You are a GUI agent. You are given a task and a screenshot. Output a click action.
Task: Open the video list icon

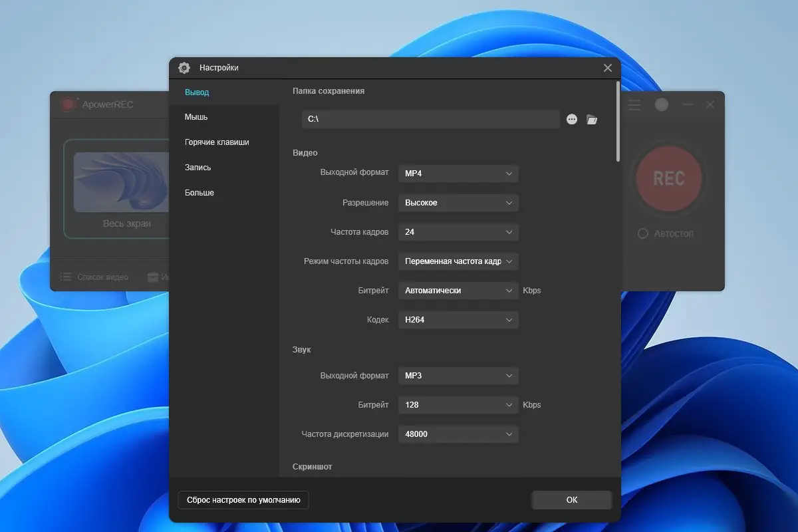[65, 277]
